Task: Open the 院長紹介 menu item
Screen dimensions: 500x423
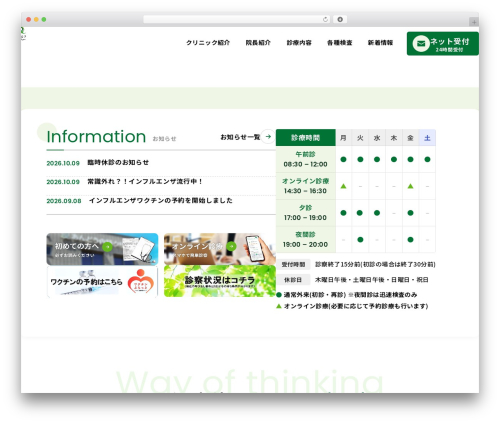Action: click(258, 43)
